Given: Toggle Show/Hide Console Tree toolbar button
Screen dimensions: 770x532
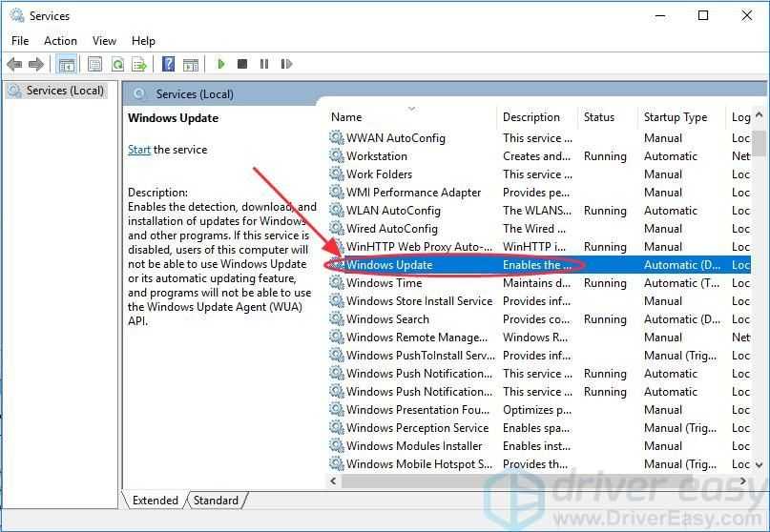Looking at the screenshot, I should (x=67, y=64).
